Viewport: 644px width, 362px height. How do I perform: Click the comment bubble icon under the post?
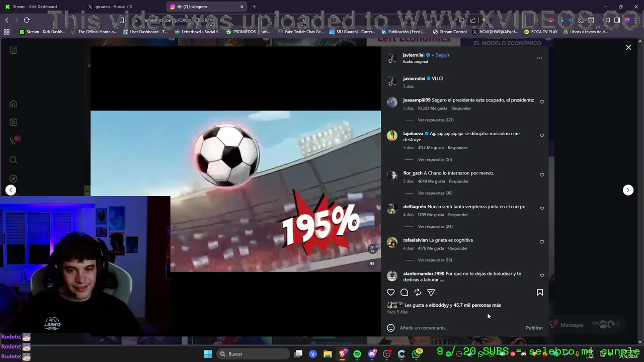click(404, 292)
